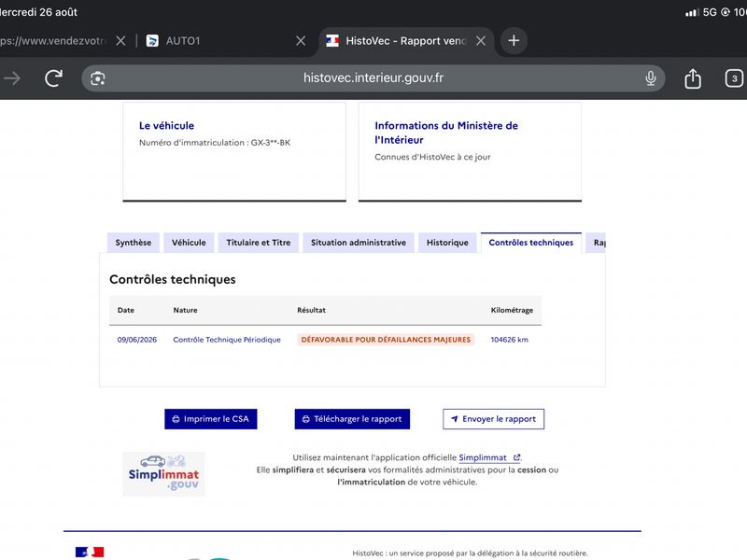Close the HistoVec browser tab
The width and height of the screenshot is (747, 560).
[x=481, y=41]
